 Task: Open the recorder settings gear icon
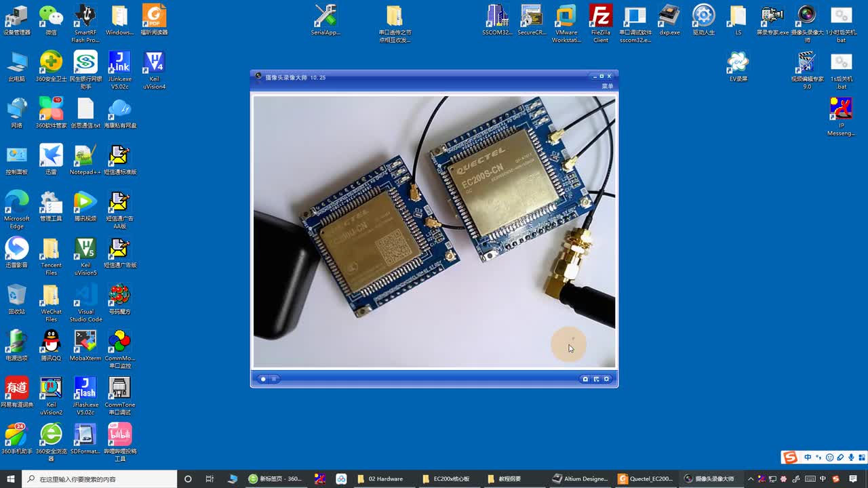[x=607, y=379]
